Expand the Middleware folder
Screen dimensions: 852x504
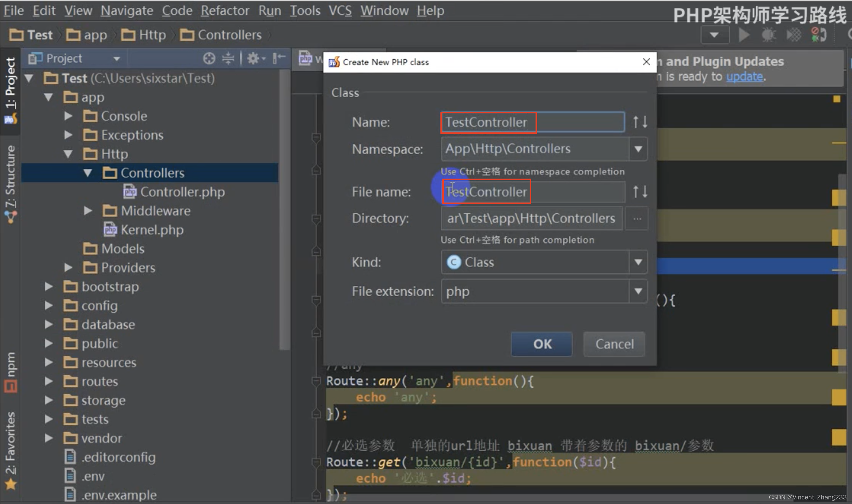click(x=88, y=211)
